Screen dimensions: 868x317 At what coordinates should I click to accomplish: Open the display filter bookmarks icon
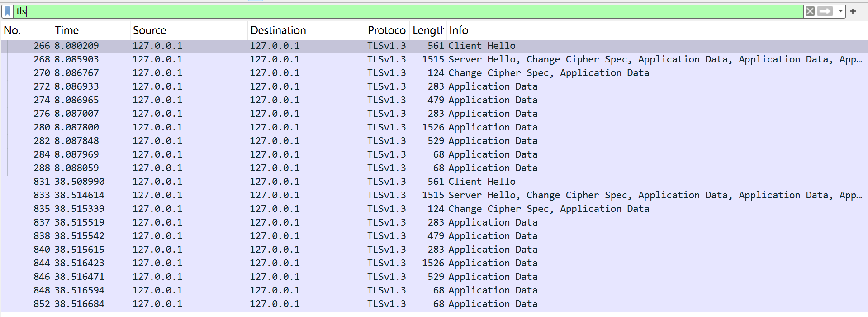click(x=8, y=11)
